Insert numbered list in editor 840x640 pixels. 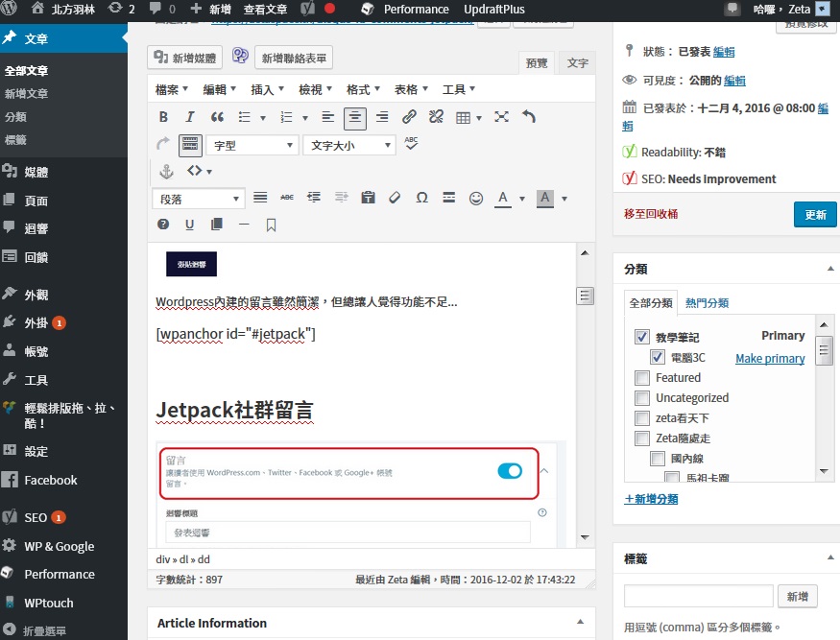(287, 117)
